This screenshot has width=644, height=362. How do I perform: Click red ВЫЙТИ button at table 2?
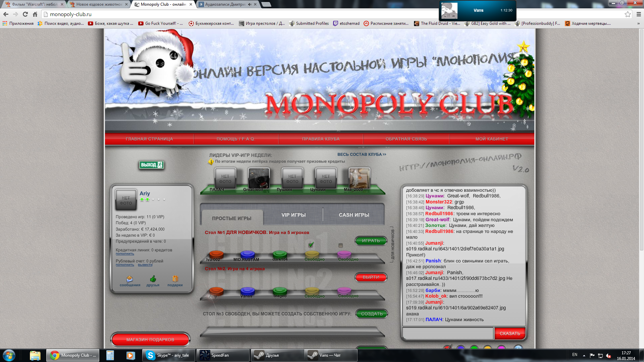pos(371,277)
